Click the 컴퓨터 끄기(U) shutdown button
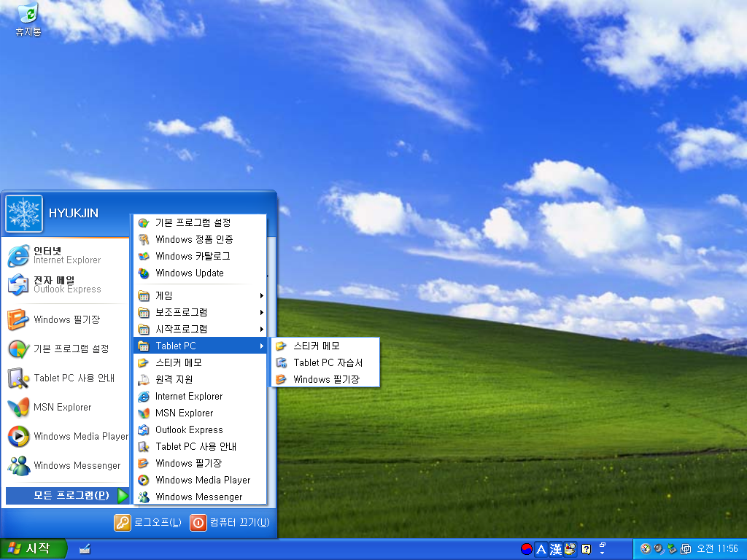Image resolution: width=747 pixels, height=560 pixels. [230, 522]
